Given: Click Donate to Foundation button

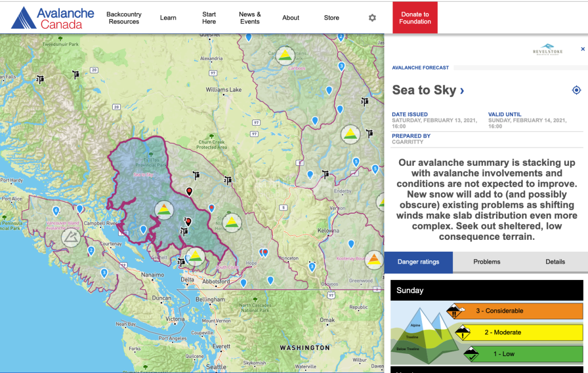Looking at the screenshot, I should tap(415, 17).
